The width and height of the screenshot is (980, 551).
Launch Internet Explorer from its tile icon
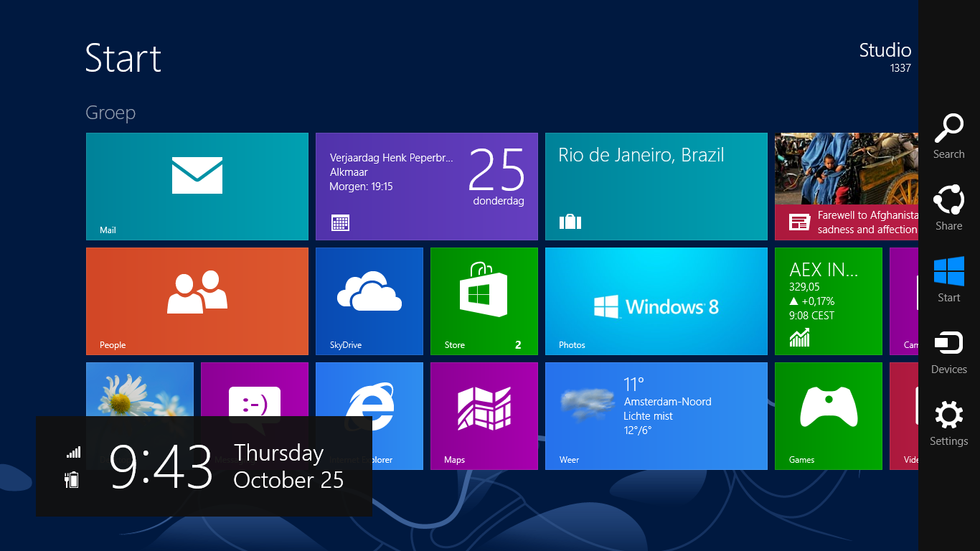point(371,406)
